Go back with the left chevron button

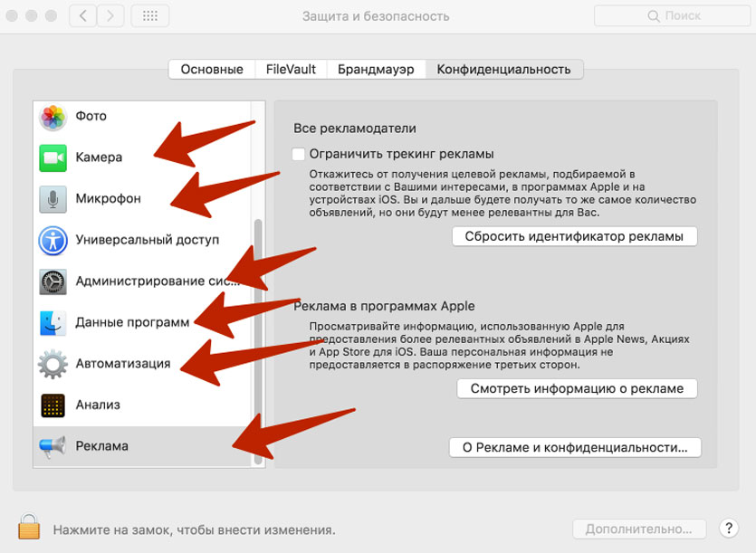[x=83, y=16]
